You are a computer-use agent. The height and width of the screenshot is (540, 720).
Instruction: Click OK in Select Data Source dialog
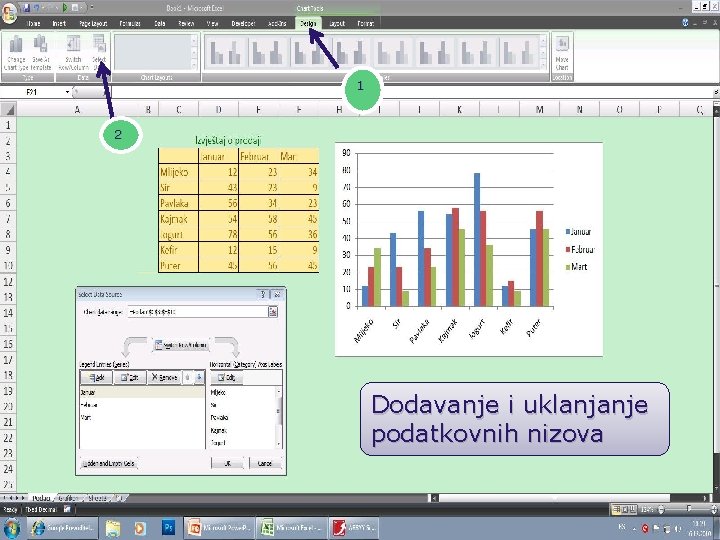(227, 463)
